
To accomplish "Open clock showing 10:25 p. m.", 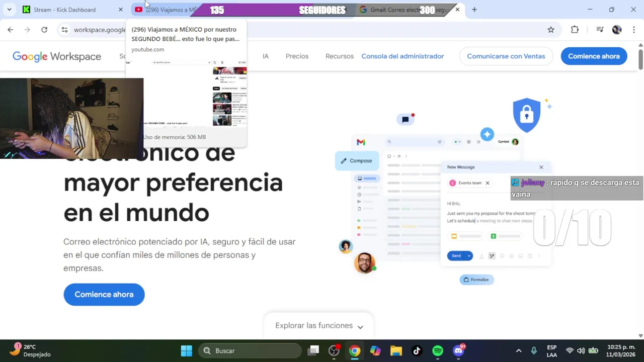I will tap(621, 351).
